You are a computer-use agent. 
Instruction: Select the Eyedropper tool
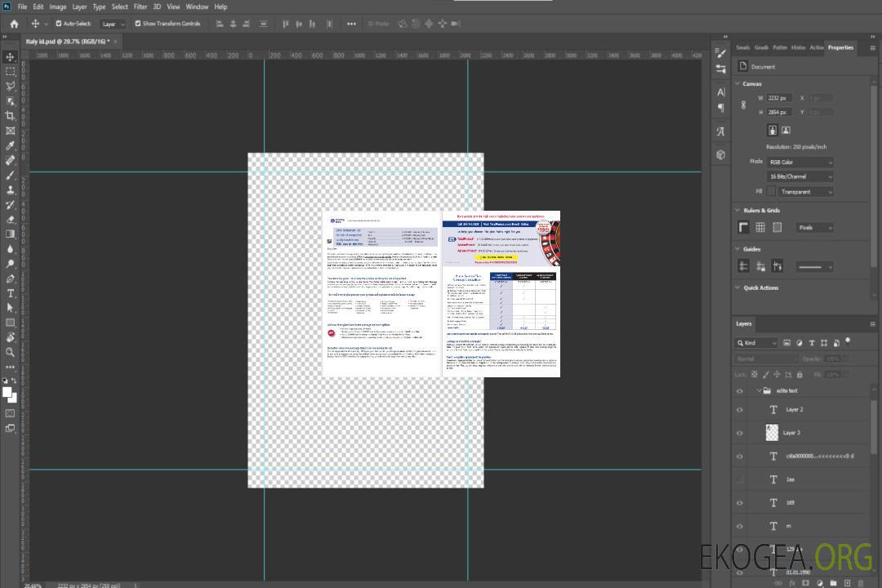11,146
